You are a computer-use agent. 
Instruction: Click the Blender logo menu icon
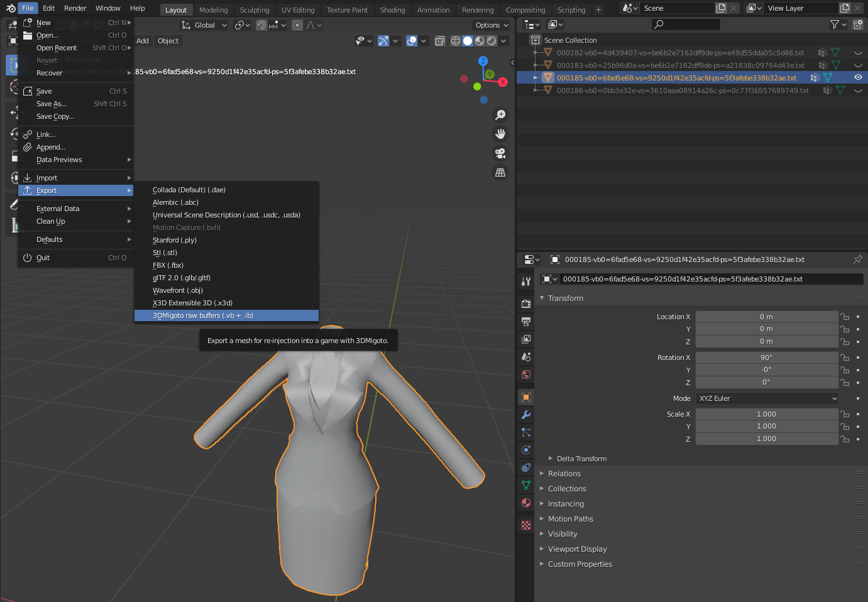tap(11, 8)
